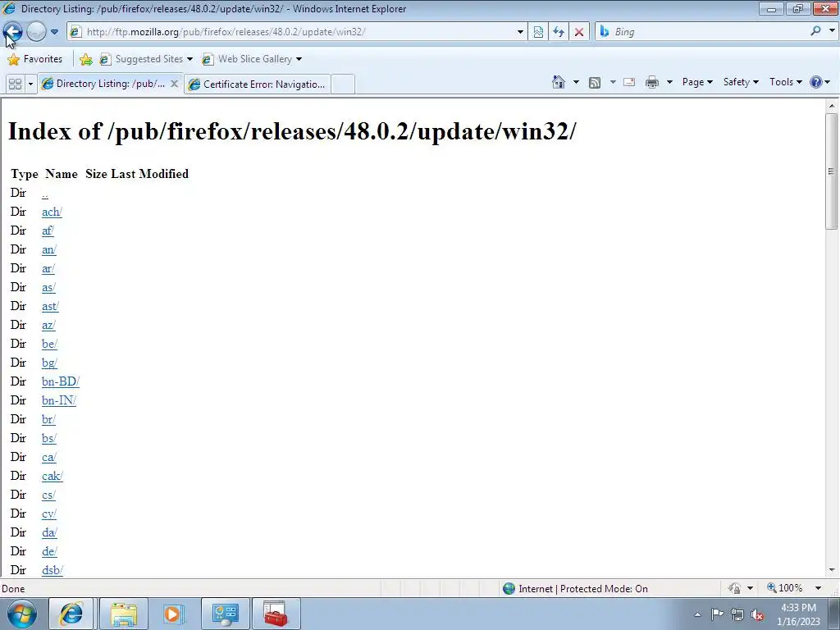Click the Control Panel taskbar icon
This screenshot has height=630, width=840.
coord(225,614)
